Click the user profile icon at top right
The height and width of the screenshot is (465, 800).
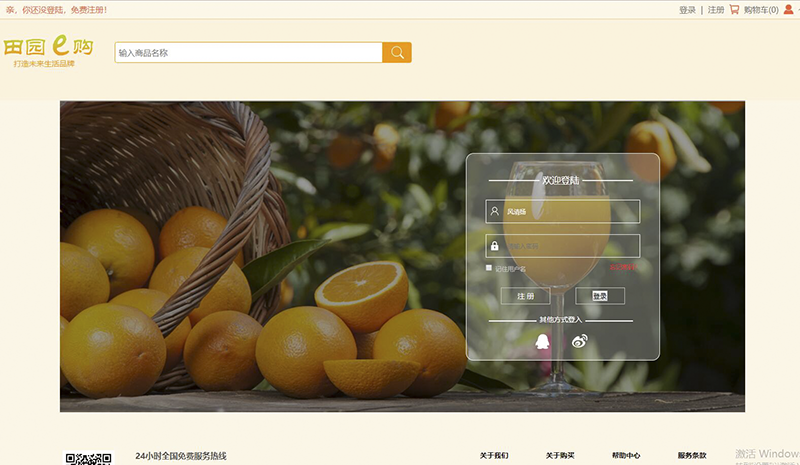[x=787, y=10]
